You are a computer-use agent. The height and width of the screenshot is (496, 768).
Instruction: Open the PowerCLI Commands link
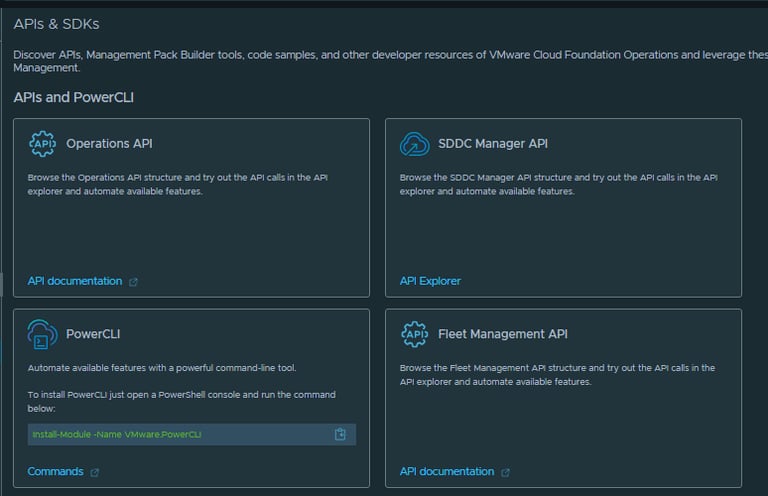click(x=55, y=471)
